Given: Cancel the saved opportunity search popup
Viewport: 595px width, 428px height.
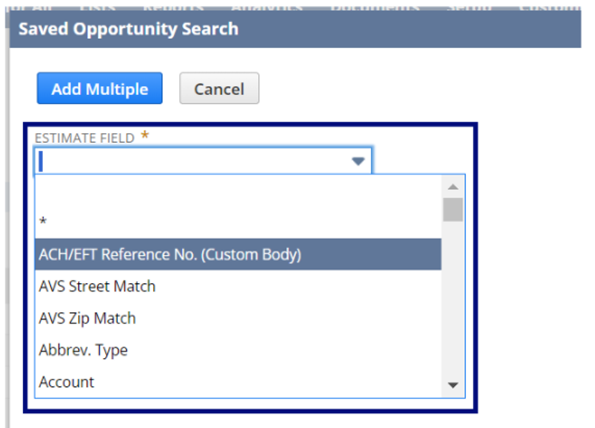Looking at the screenshot, I should coord(219,88).
